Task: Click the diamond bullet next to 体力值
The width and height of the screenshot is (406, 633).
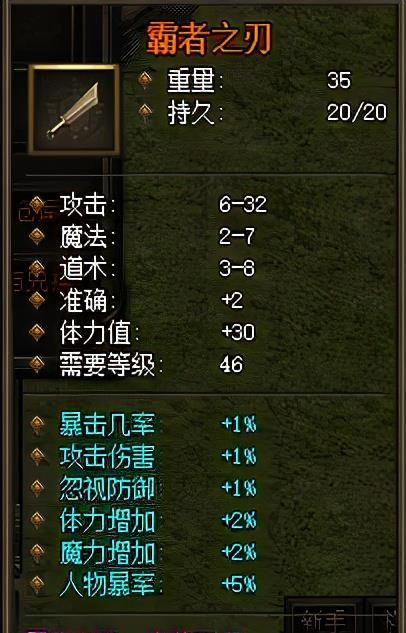Action: pyautogui.click(x=37, y=332)
